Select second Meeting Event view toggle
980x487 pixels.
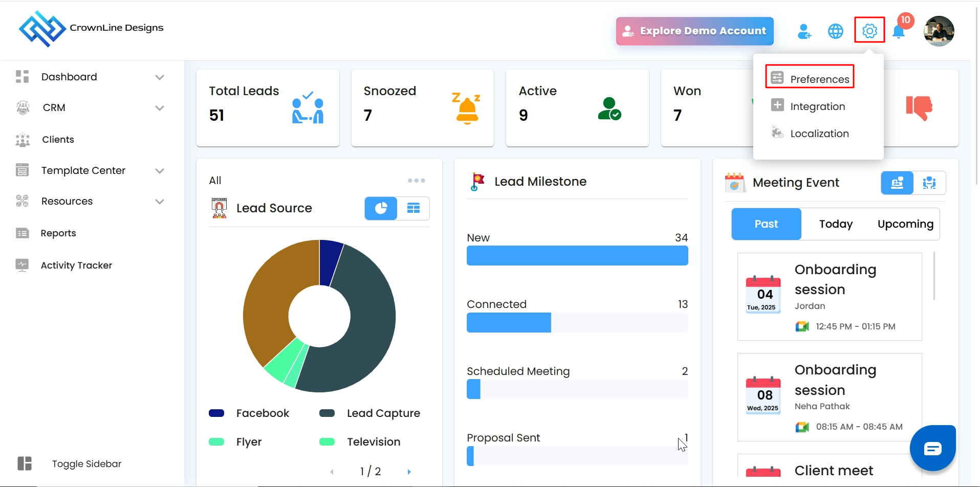pos(929,183)
